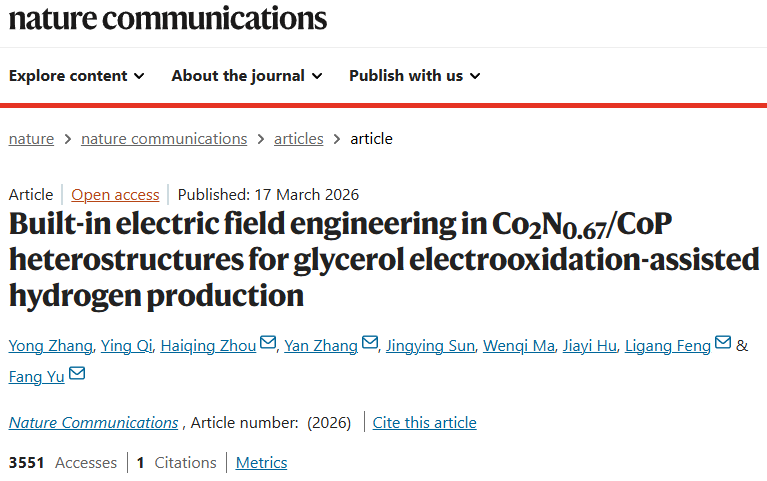Open the article Metrics page
Screen dimensions: 767x481
(261, 463)
